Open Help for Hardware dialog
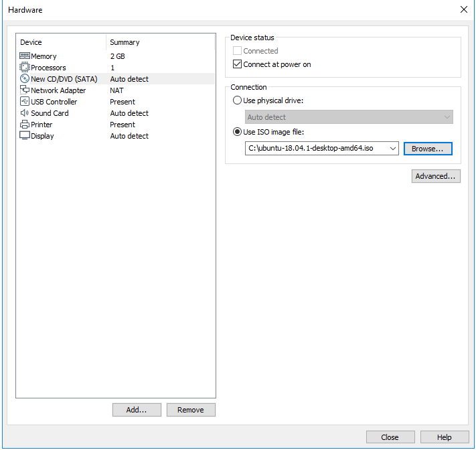This screenshot has height=450, width=476. pos(445,437)
